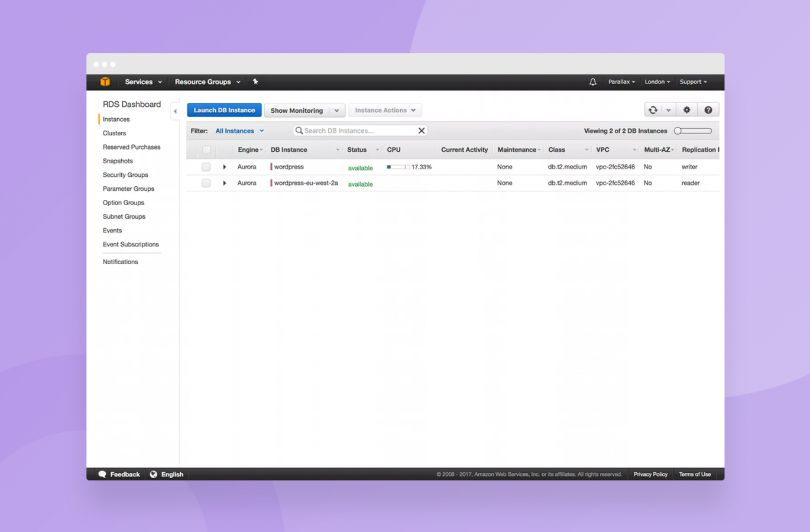The image size is (810, 532).
Task: Open the refresh options dropdown arrow
Action: [x=668, y=110]
